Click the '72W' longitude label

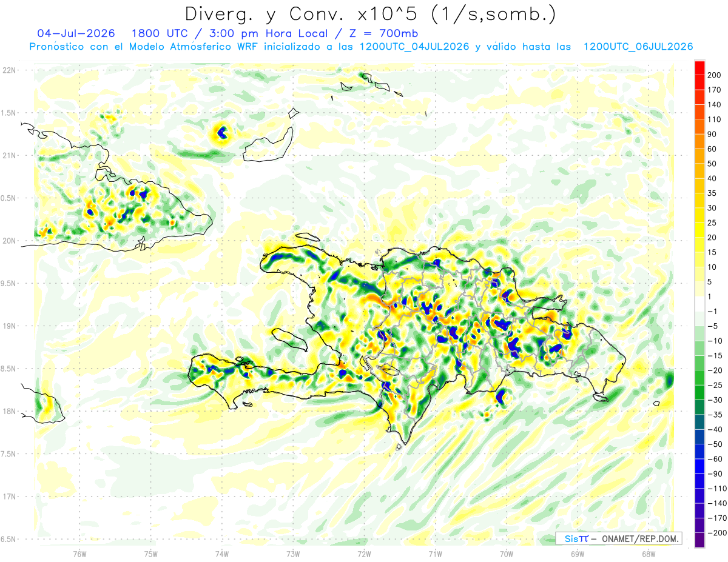tap(364, 554)
